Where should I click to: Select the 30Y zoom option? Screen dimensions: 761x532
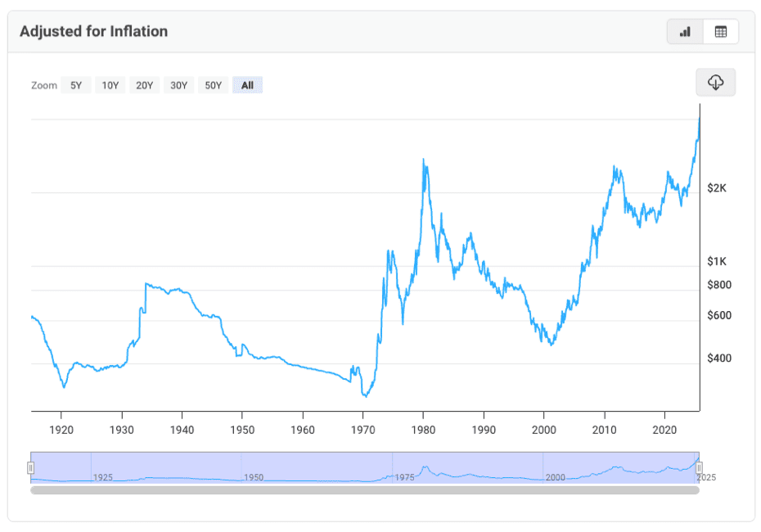pos(178,85)
